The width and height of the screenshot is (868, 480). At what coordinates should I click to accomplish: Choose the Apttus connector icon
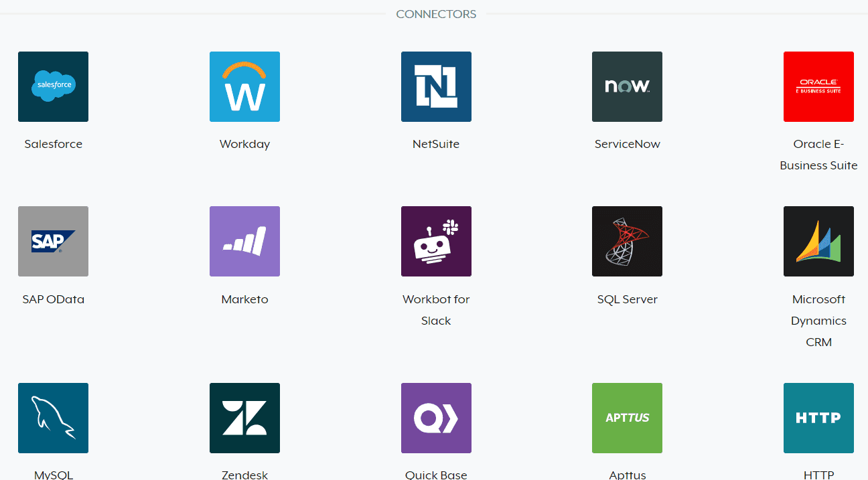(x=627, y=418)
